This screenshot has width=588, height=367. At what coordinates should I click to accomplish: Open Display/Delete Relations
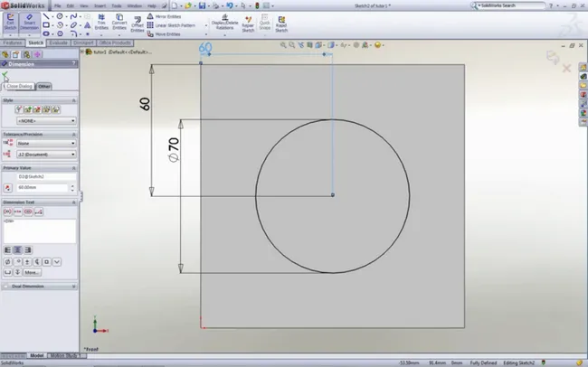click(x=224, y=23)
